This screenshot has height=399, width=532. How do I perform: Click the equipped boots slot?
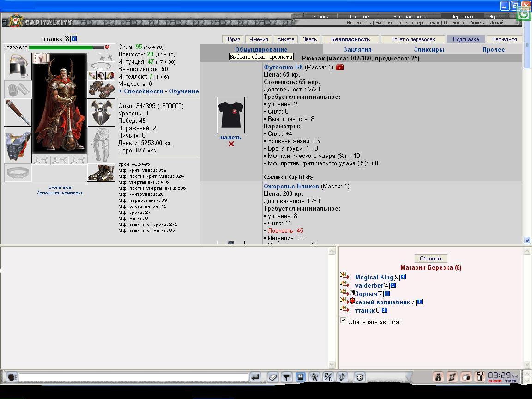pyautogui.click(x=101, y=173)
